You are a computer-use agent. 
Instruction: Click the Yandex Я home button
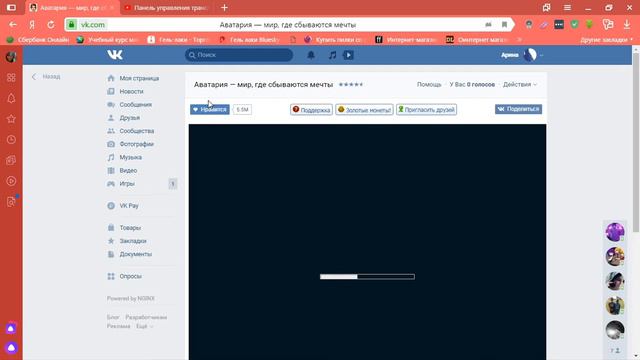pos(32,24)
